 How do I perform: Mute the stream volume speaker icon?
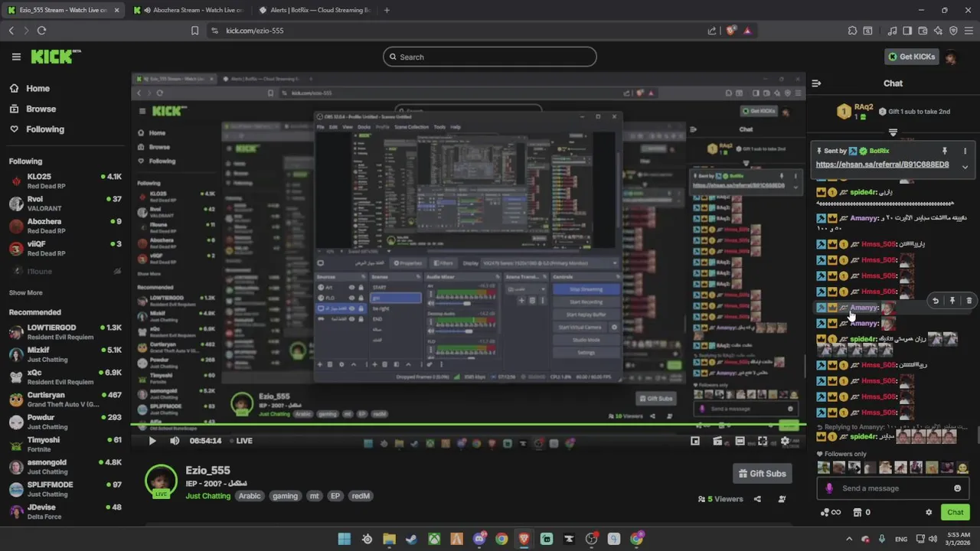point(175,441)
